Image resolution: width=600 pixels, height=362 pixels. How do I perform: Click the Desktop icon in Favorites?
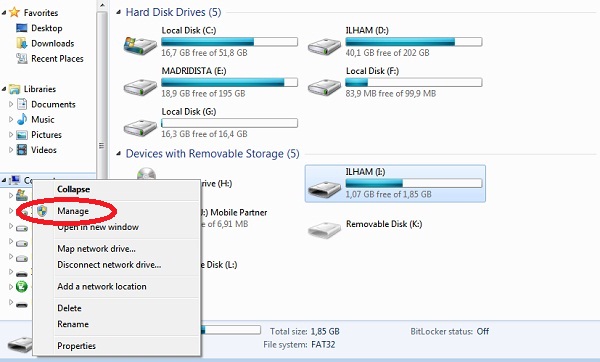[x=22, y=28]
